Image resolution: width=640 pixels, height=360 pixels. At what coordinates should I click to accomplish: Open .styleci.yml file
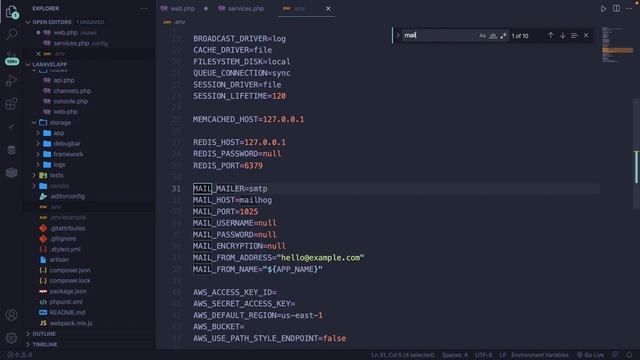coord(65,249)
